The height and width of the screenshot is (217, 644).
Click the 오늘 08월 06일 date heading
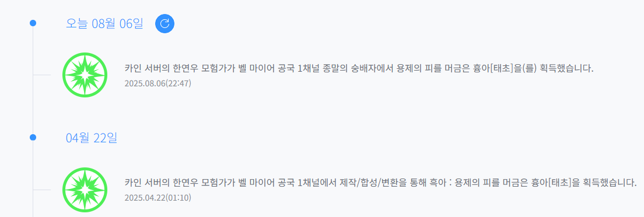coord(104,23)
